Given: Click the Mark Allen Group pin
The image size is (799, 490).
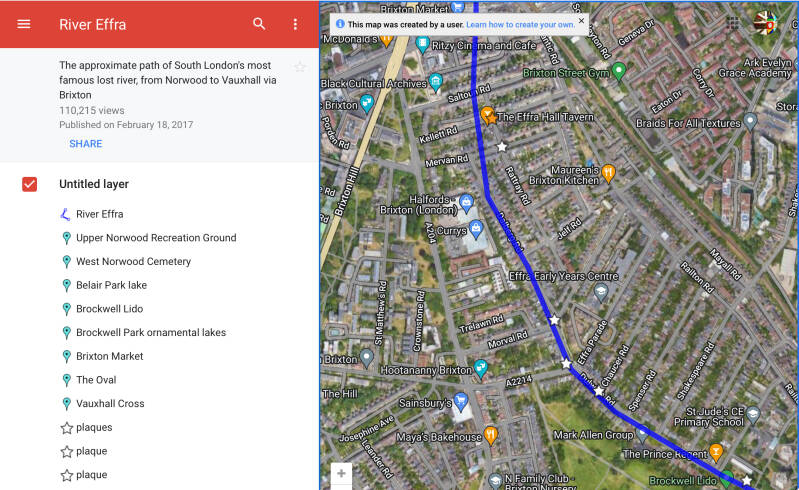Looking at the screenshot, I should pos(643,434).
